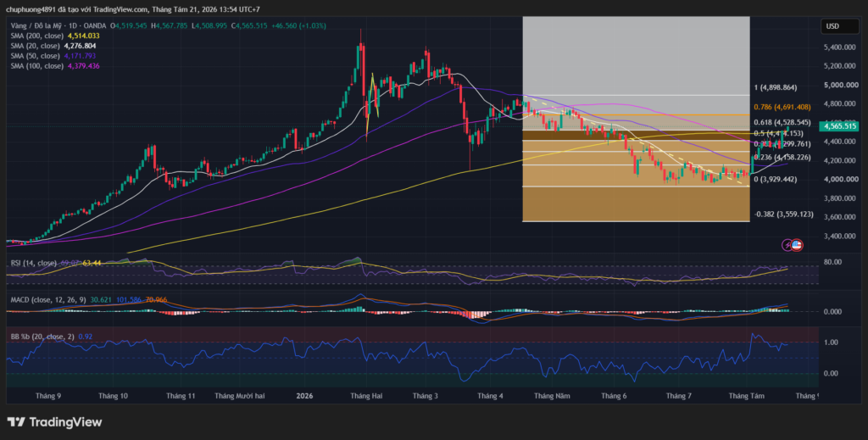This screenshot has width=868, height=440.
Task: Click the price change +46.560 (+1.03%)
Action: [x=298, y=25]
